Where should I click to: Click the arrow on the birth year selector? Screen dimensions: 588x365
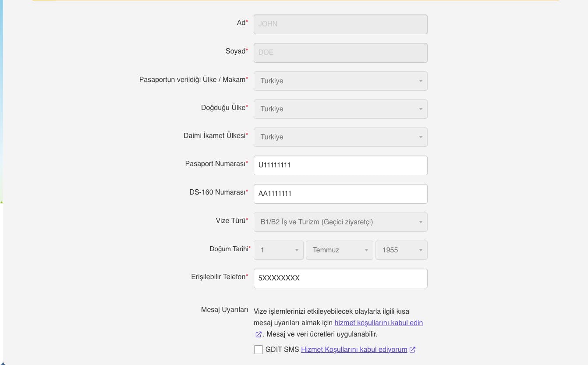[421, 250]
